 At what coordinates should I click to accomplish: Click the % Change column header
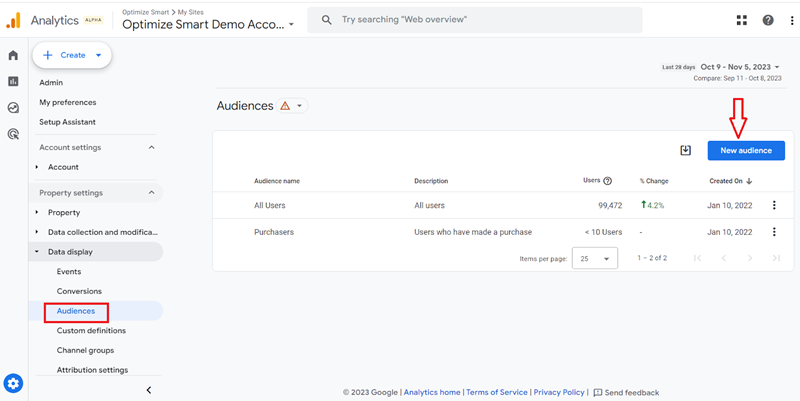[654, 181]
